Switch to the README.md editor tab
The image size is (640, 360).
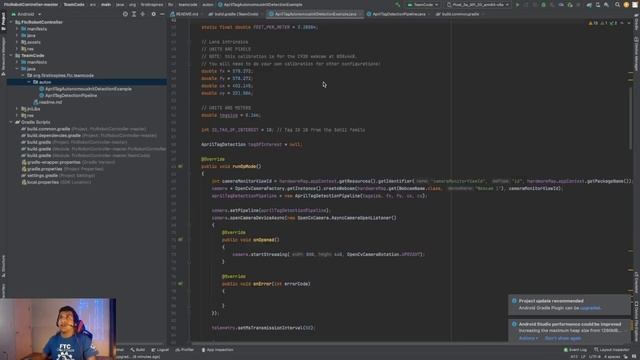(x=184, y=14)
